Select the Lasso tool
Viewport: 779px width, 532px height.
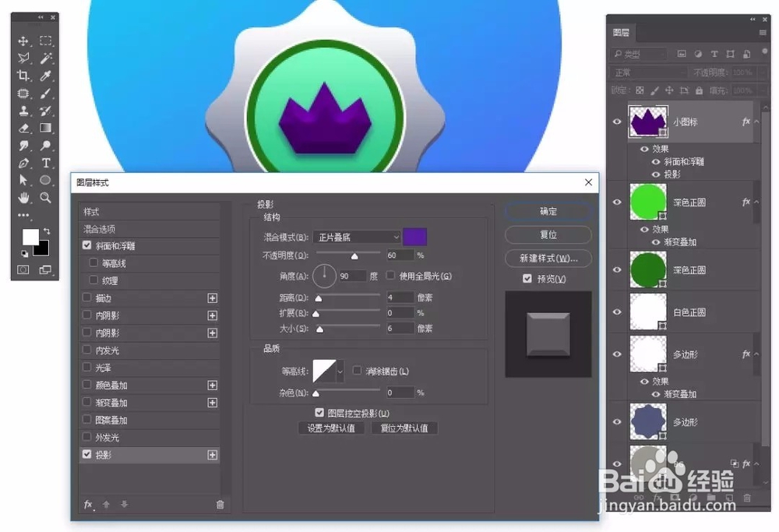[x=23, y=58]
